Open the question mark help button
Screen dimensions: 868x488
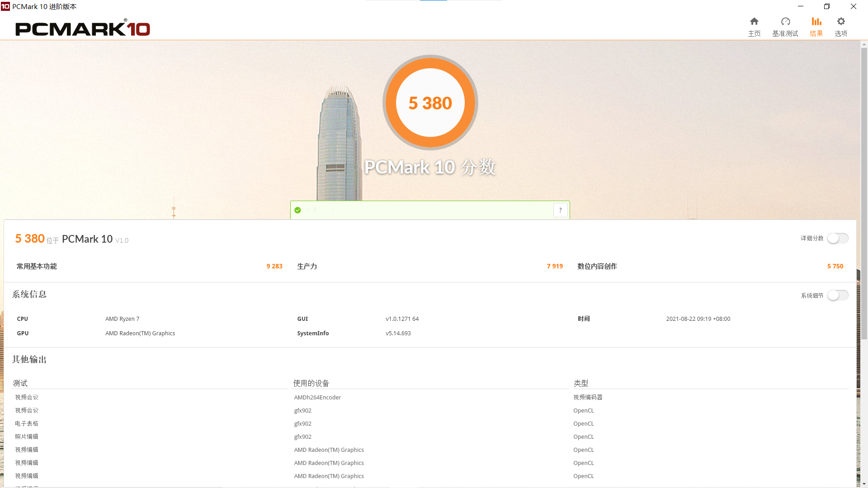click(561, 210)
